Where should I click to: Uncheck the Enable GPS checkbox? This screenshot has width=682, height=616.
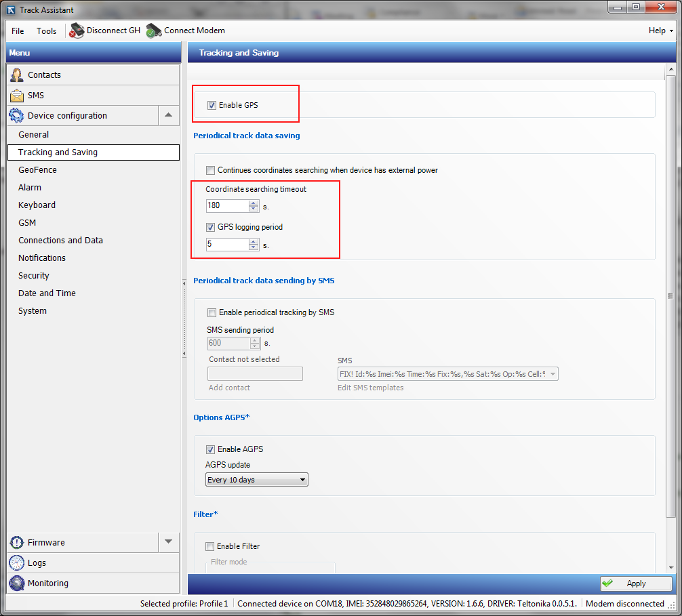(212, 105)
